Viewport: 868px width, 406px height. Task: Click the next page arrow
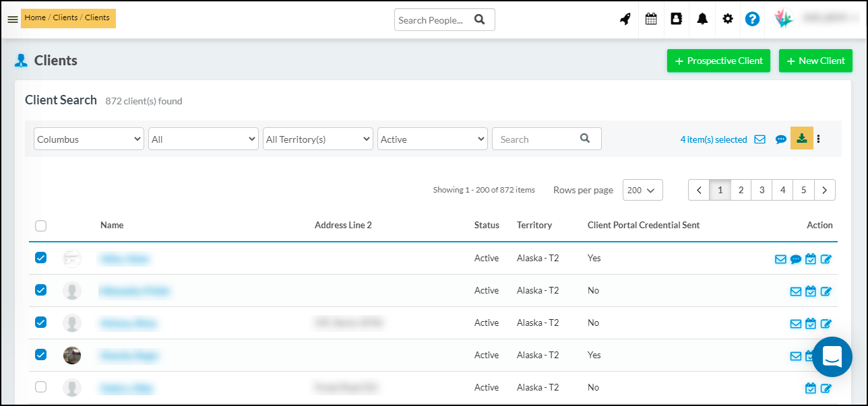click(x=825, y=191)
